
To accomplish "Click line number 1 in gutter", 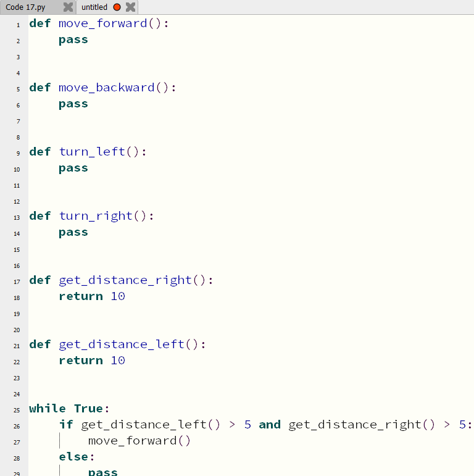I will [x=19, y=25].
